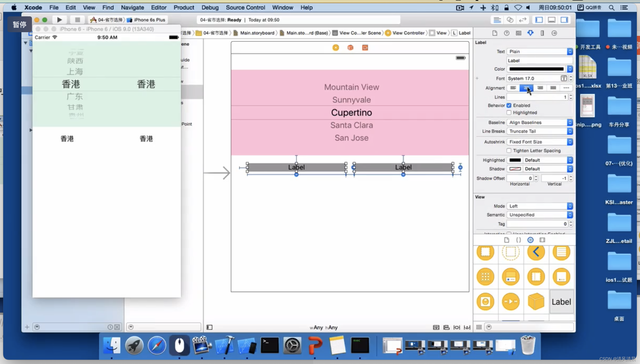Check the Highlighted behavior checkbox
This screenshot has width=640, height=364.
click(509, 113)
